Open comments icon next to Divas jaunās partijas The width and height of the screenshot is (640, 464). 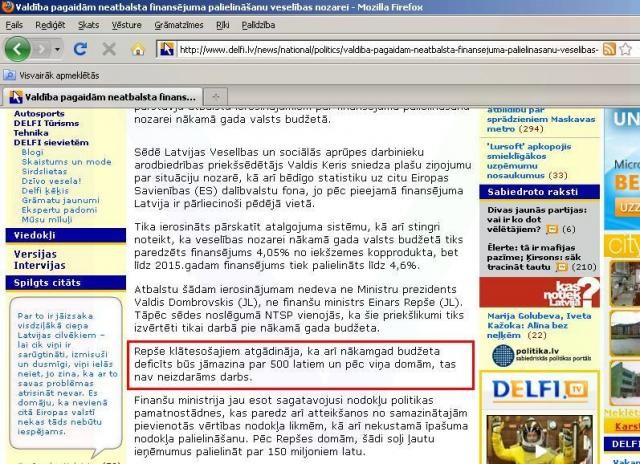[x=549, y=229]
